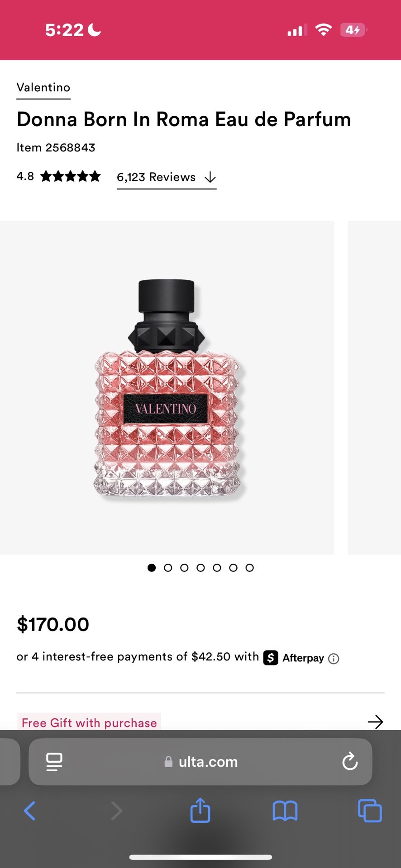Image resolution: width=401 pixels, height=868 pixels.
Task: Open the Valentino brand link
Action: pos(43,88)
